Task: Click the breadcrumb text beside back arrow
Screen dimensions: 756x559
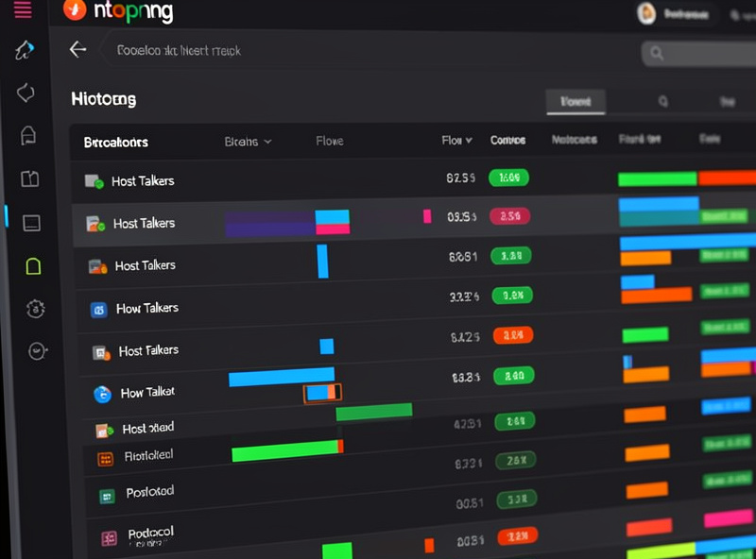Action: click(x=179, y=50)
